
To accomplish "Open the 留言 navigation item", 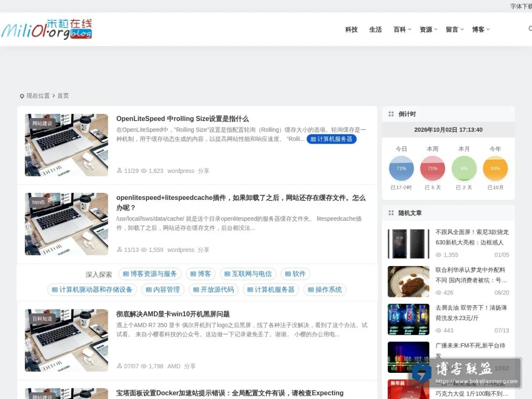I will pos(452,29).
